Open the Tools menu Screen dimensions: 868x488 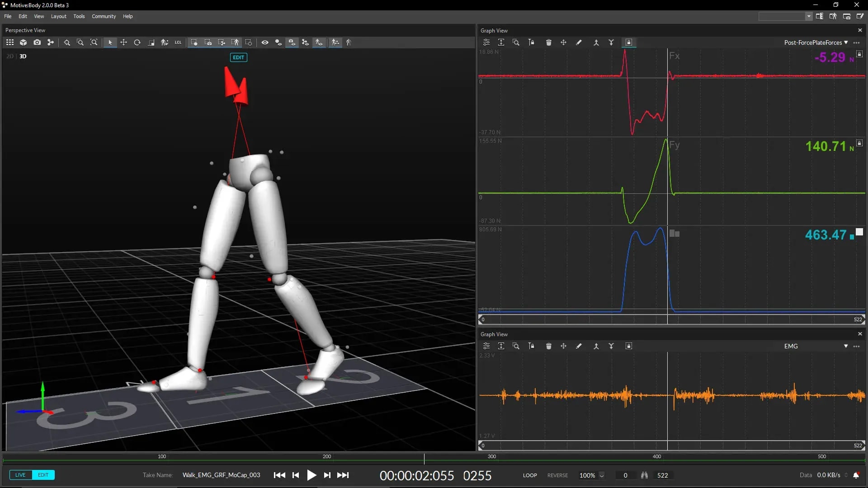tap(79, 16)
